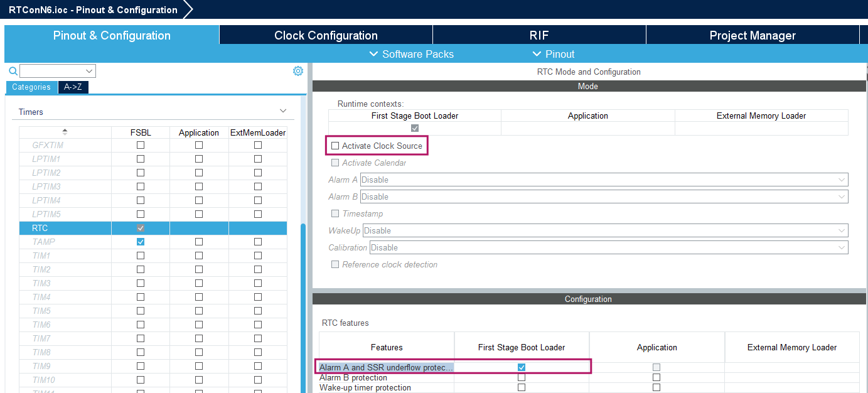
Task: Expand the Software Packs section
Action: [412, 54]
